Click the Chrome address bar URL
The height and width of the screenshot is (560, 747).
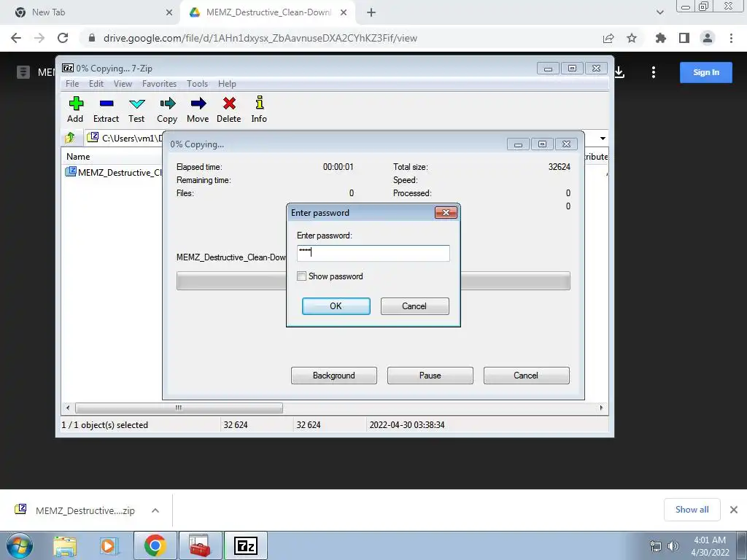(260, 38)
